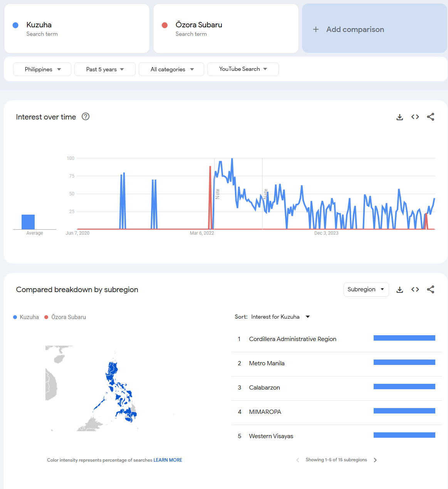Expand the All categories dropdown
This screenshot has height=489, width=448.
point(171,69)
